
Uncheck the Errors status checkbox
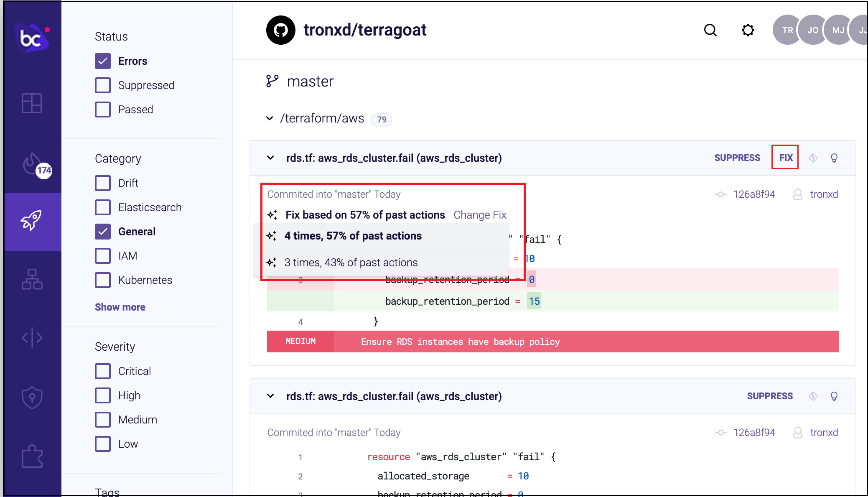click(x=103, y=61)
